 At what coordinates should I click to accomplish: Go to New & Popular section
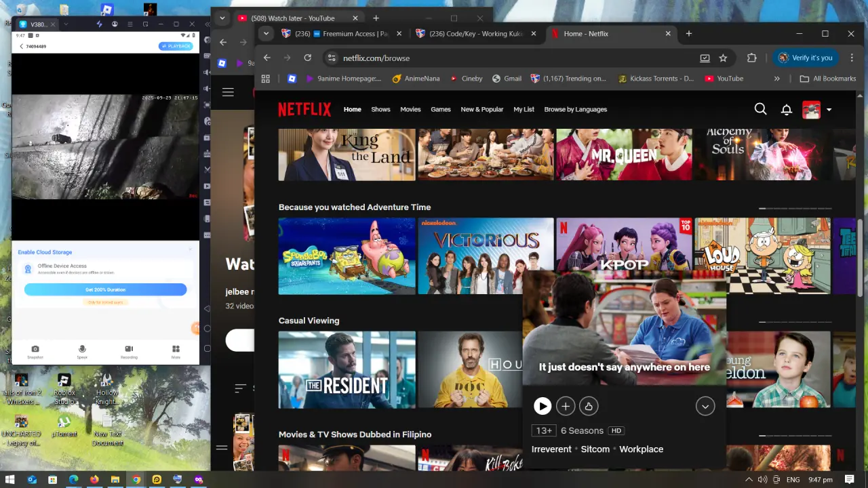(x=482, y=109)
